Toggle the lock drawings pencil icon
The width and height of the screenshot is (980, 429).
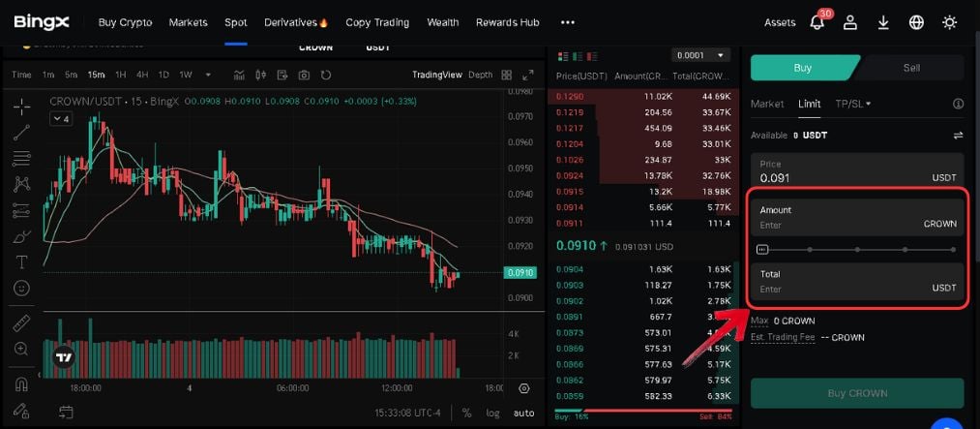[x=22, y=411]
